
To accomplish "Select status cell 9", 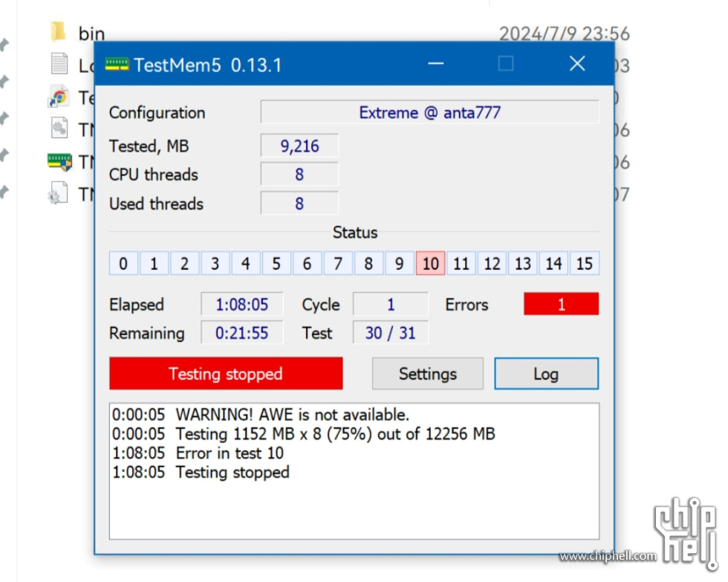I will (400, 263).
